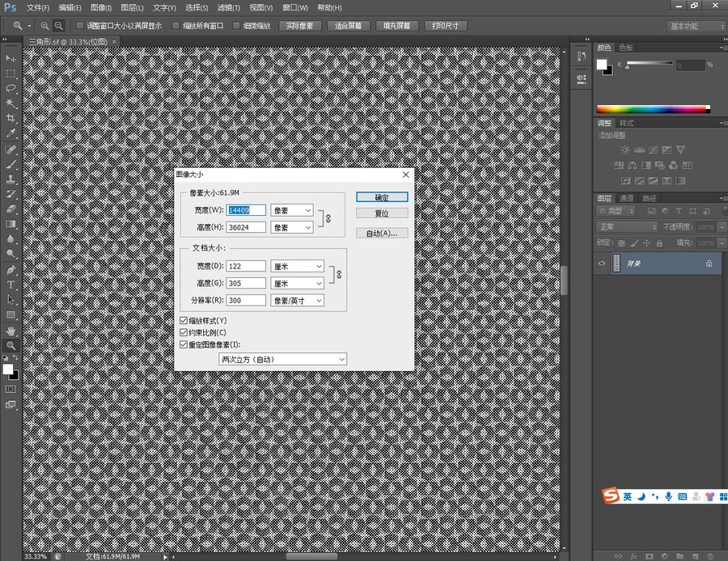Screen dimensions: 728x561
Task: Switch to the Swatches tab
Action: (x=626, y=48)
